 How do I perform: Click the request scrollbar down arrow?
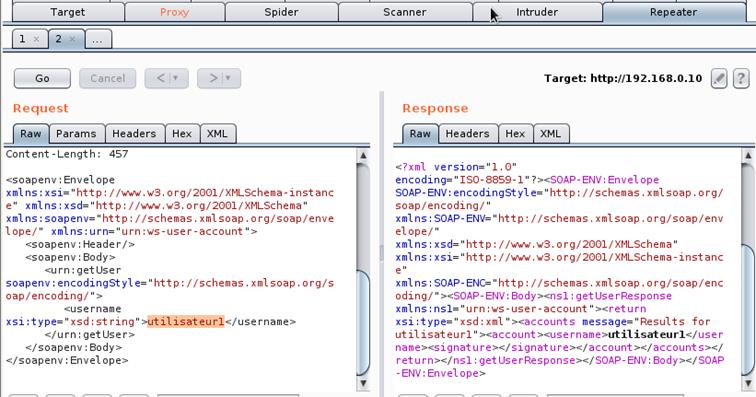(363, 383)
